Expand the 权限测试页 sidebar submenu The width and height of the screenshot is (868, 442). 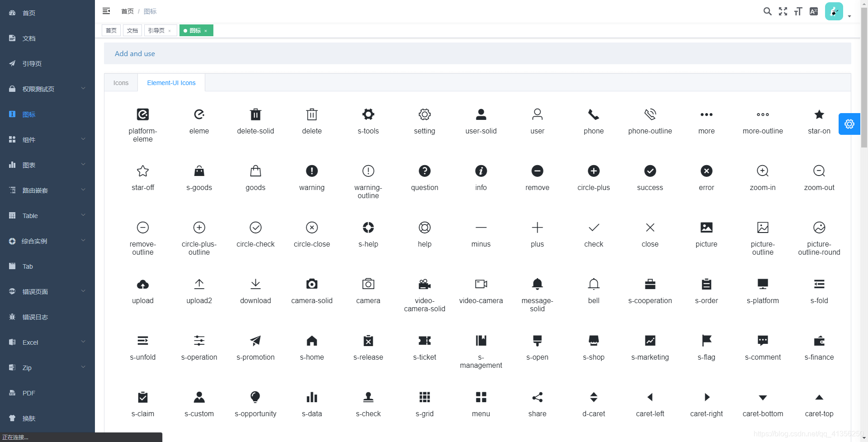tap(47, 89)
